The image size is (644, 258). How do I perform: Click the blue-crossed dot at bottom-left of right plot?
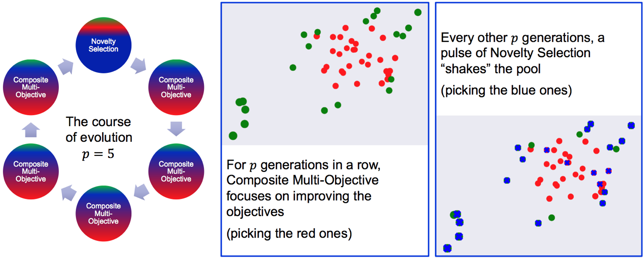coord(447,248)
